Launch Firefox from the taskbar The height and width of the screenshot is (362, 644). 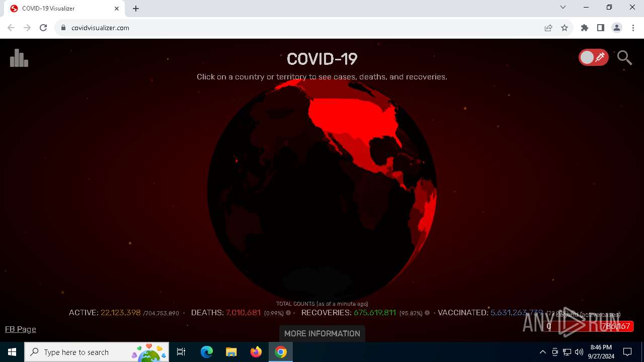(x=256, y=352)
